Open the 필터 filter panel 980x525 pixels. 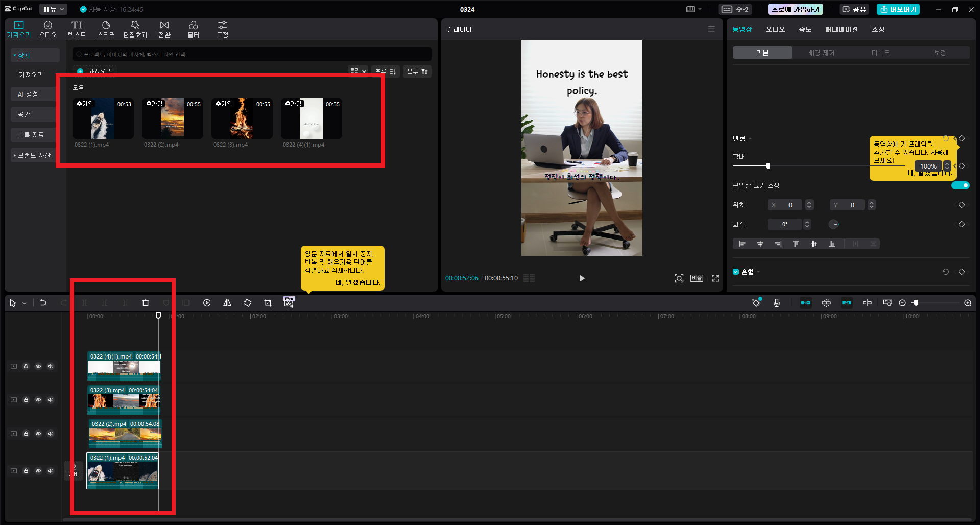(x=194, y=29)
